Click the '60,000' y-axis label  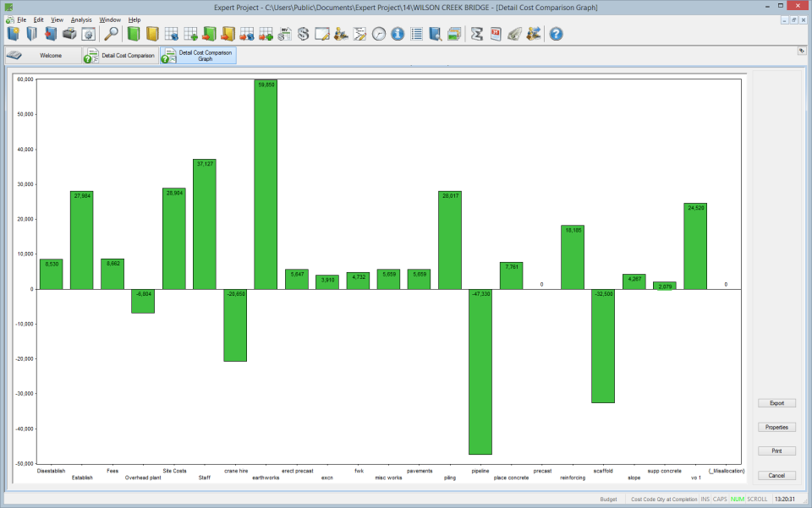pyautogui.click(x=25, y=79)
